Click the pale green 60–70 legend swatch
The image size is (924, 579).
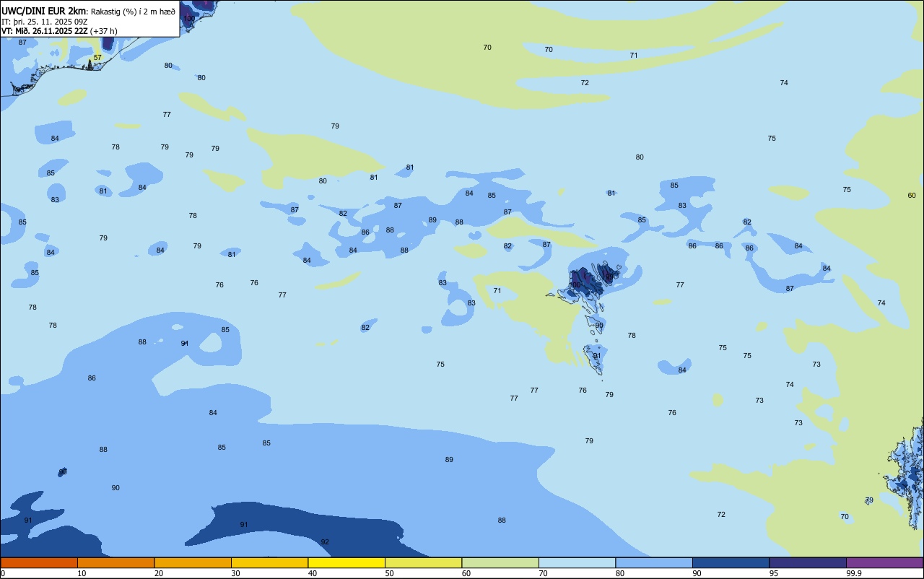(500, 562)
